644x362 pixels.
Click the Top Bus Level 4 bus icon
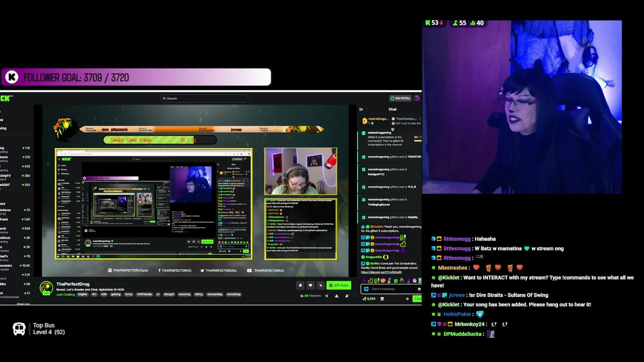(19, 329)
